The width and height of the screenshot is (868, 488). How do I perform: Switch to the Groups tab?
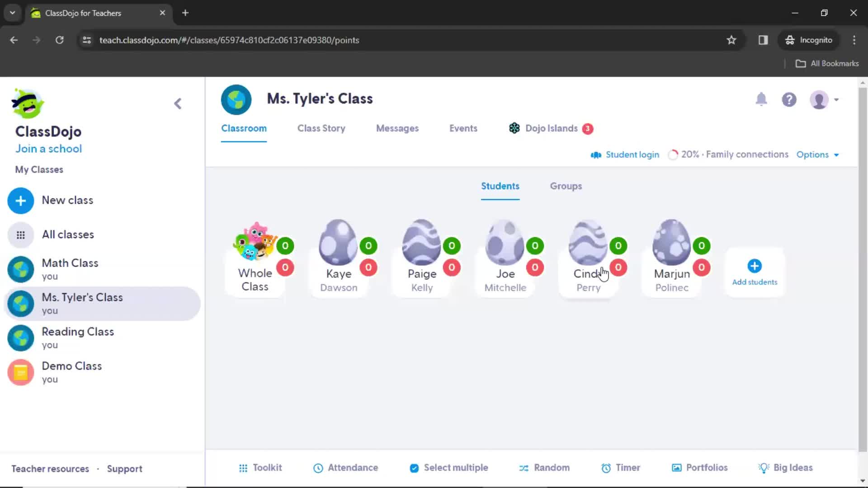point(566,185)
